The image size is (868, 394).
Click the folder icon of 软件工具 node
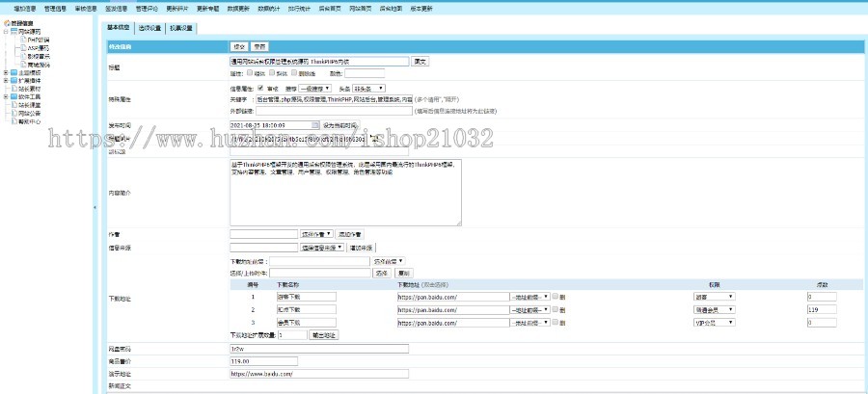14,96
